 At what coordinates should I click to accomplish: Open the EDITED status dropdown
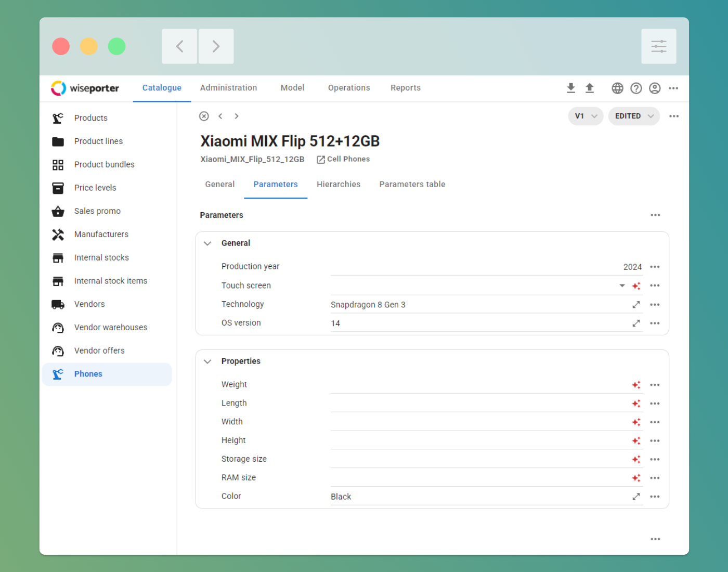click(x=634, y=116)
